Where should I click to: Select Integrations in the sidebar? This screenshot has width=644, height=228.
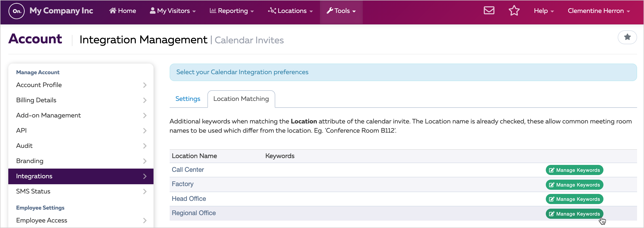pyautogui.click(x=34, y=176)
